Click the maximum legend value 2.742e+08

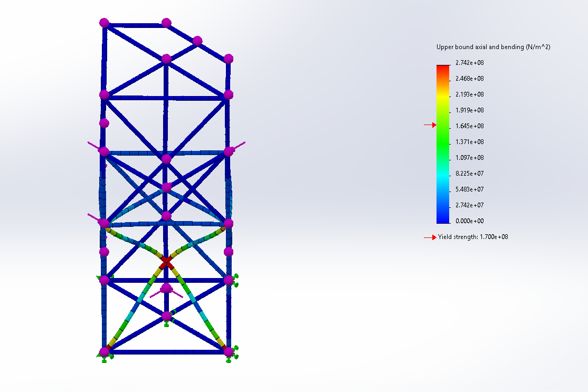pos(470,63)
